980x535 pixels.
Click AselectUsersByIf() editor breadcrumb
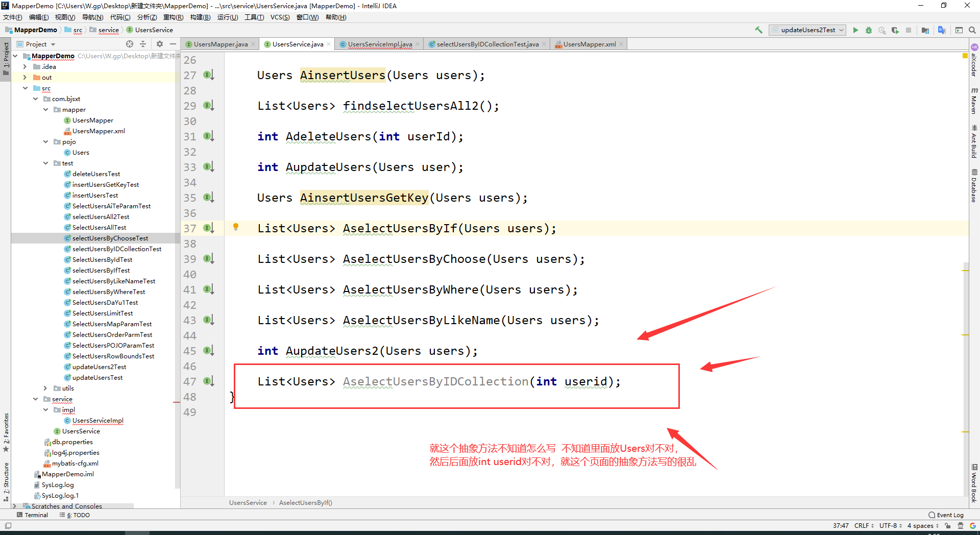click(x=305, y=503)
